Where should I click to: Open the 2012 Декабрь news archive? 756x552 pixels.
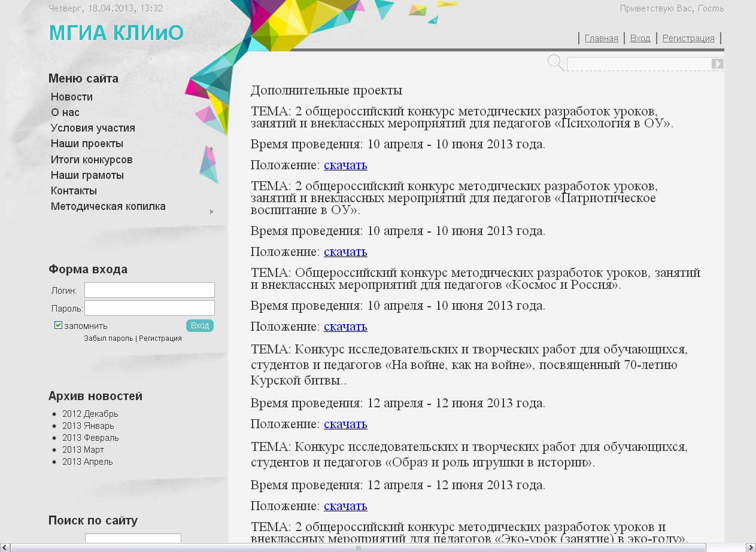(90, 414)
